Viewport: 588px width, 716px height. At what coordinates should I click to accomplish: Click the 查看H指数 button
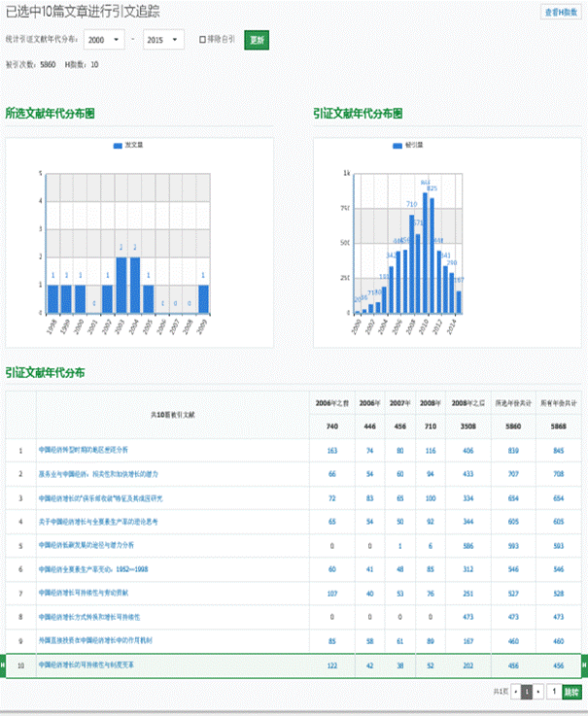coord(562,12)
